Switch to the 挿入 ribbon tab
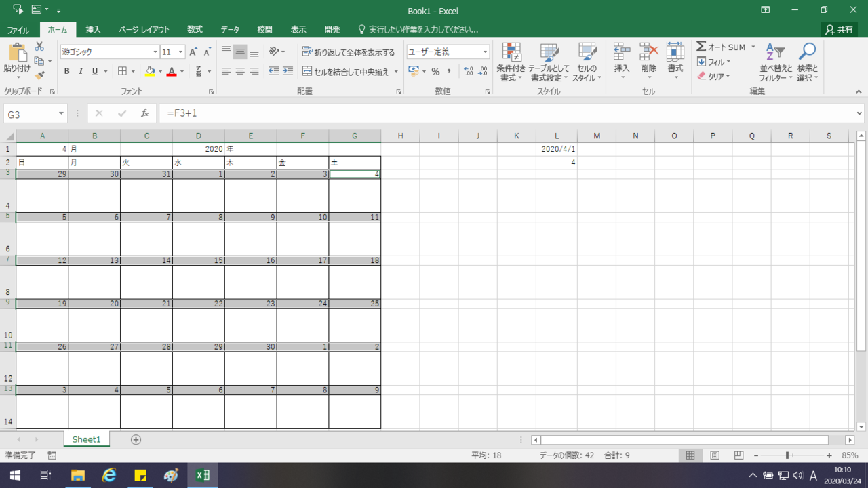868x488 pixels. coord(93,30)
